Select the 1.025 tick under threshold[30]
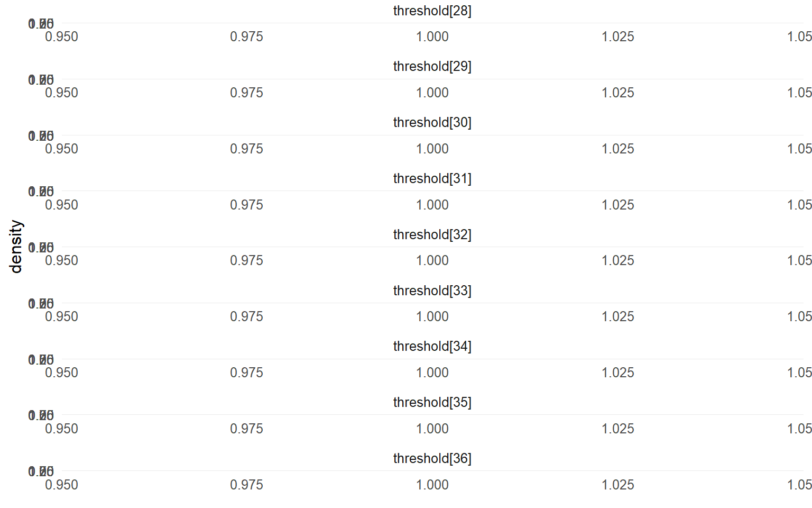812x508 pixels. point(617,149)
